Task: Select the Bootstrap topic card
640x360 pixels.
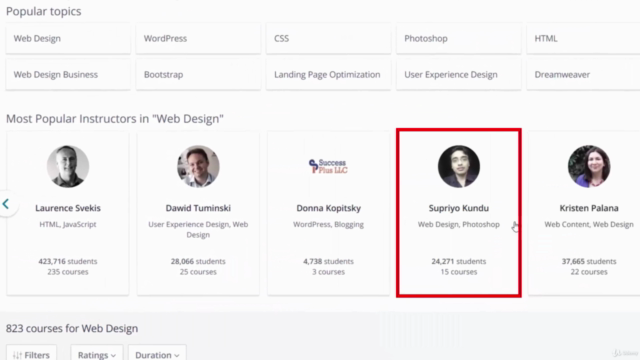Action: [198, 75]
